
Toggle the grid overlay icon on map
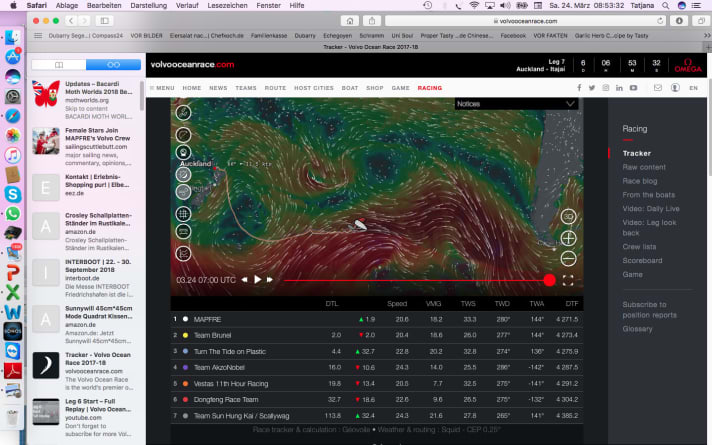pos(183,214)
